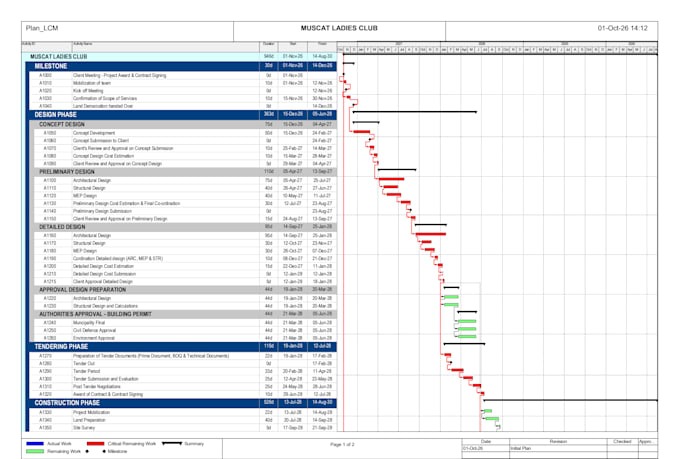680x459 pixels.
Task: Select the Detailed Design Cost Estimation activity
Action: [185, 266]
